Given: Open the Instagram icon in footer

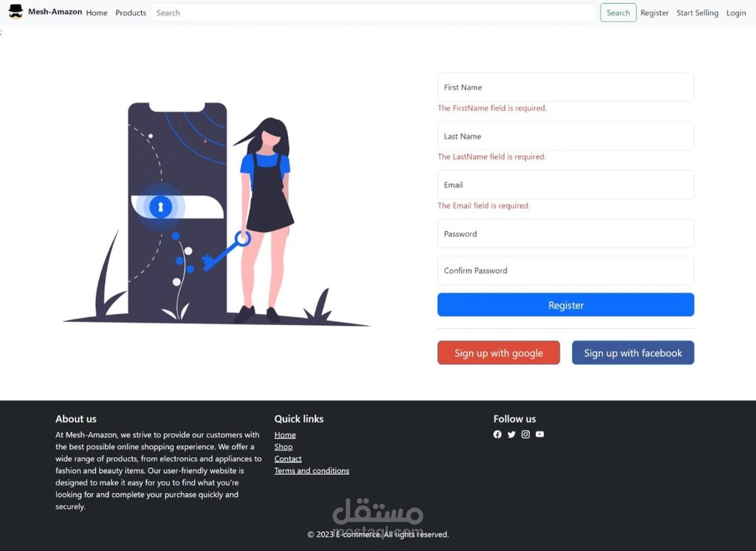Looking at the screenshot, I should [x=526, y=434].
